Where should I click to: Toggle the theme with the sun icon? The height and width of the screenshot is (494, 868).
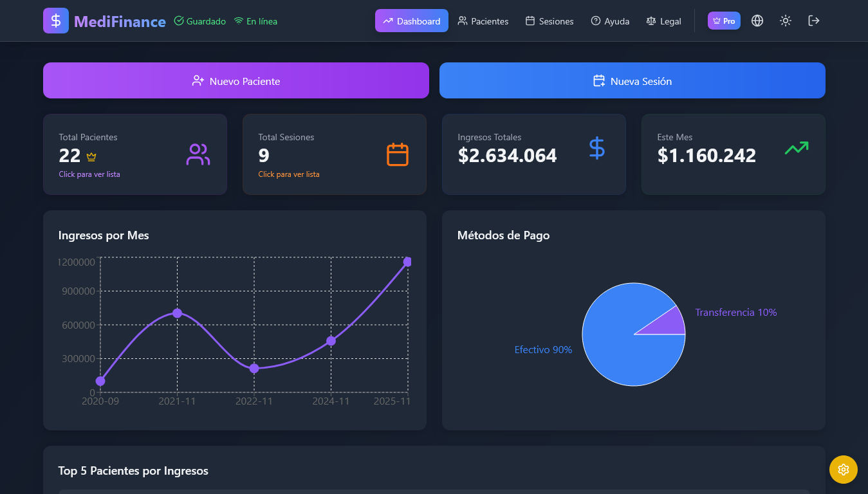coord(786,21)
